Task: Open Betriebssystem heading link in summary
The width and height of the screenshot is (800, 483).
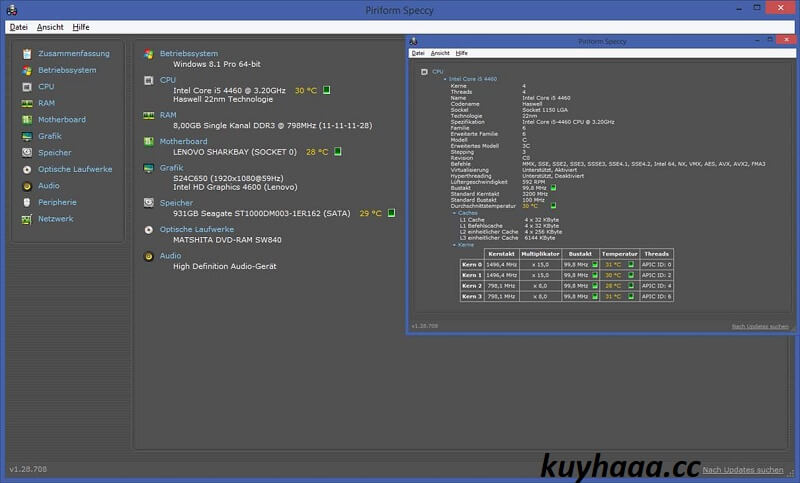Action: pos(189,54)
